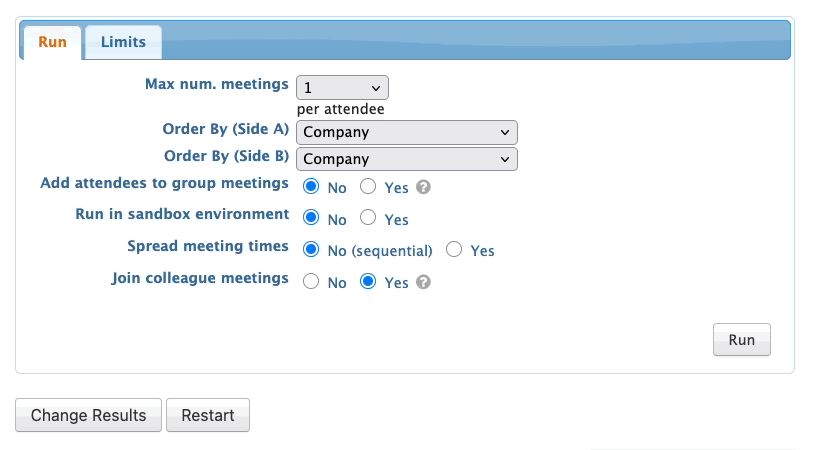Open the Max num. meetings dropdown
The width and height of the screenshot is (816, 450).
tap(342, 88)
